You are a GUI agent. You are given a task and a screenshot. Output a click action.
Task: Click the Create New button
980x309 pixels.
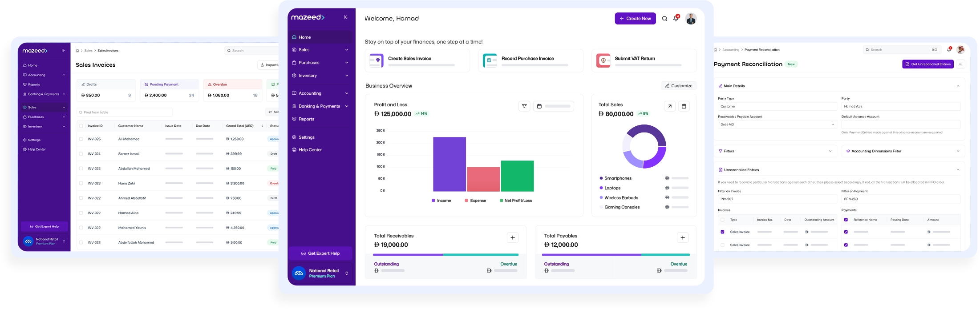coord(635,19)
